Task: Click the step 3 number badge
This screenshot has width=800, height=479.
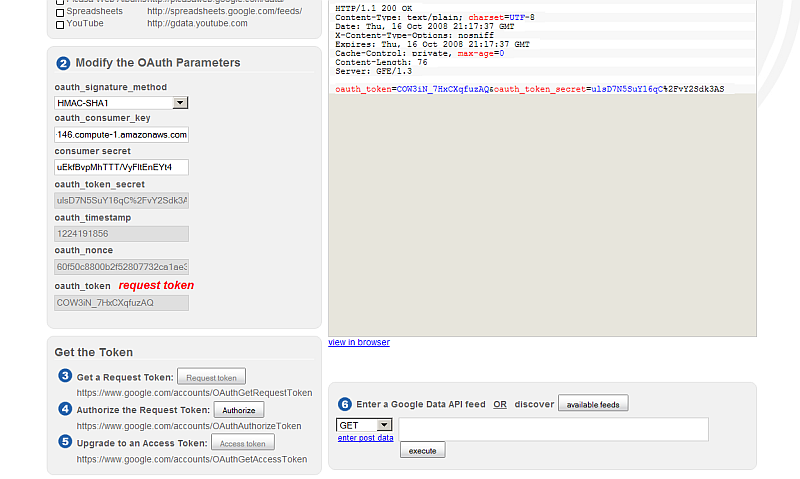Action: click(x=65, y=376)
